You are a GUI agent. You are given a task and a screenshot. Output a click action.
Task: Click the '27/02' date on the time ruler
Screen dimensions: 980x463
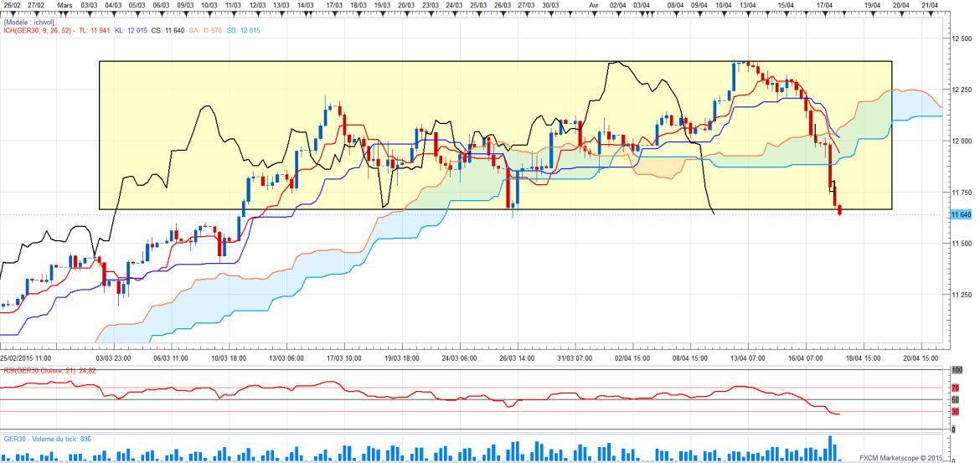click(36, 4)
